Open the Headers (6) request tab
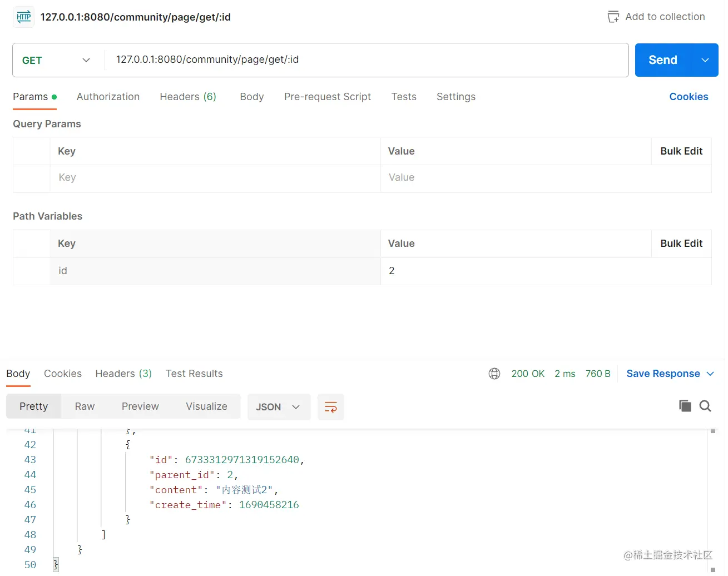Viewport: 728px width, 576px height. click(187, 97)
